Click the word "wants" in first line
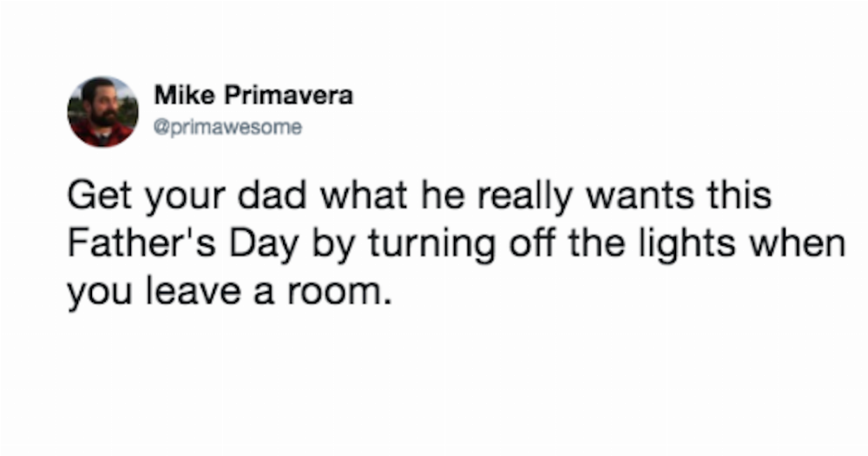Screen dimensions: 868x456 pos(640,196)
